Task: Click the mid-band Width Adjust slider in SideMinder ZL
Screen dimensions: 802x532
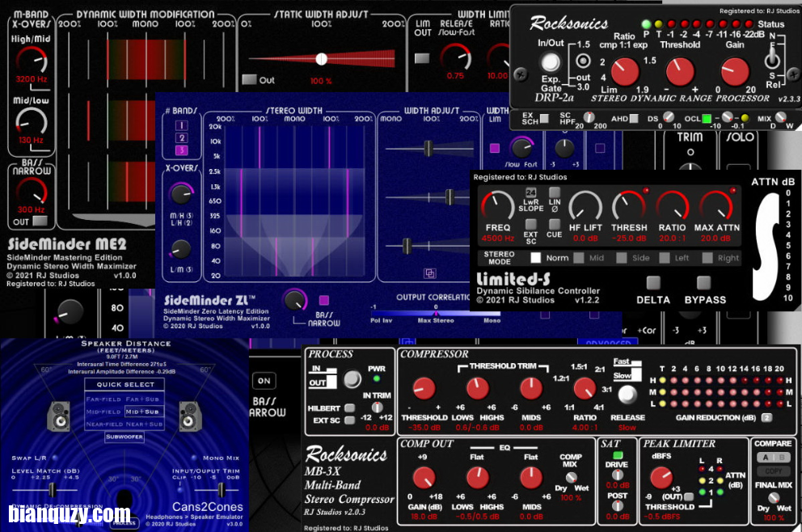Action: coord(449,197)
